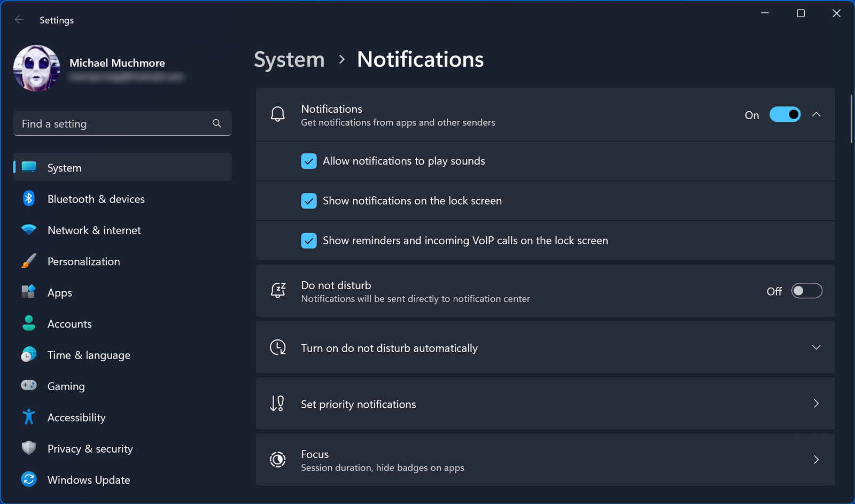
Task: Collapse the Notifications section chevron
Action: click(x=816, y=114)
